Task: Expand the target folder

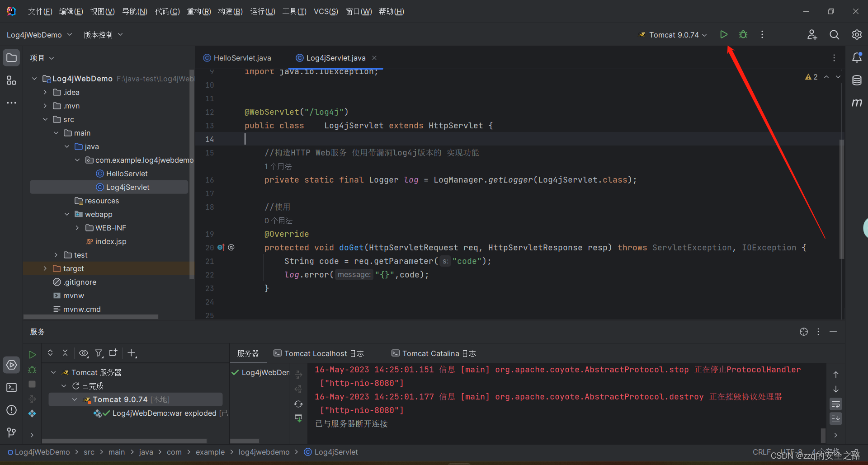Action: pos(45,268)
